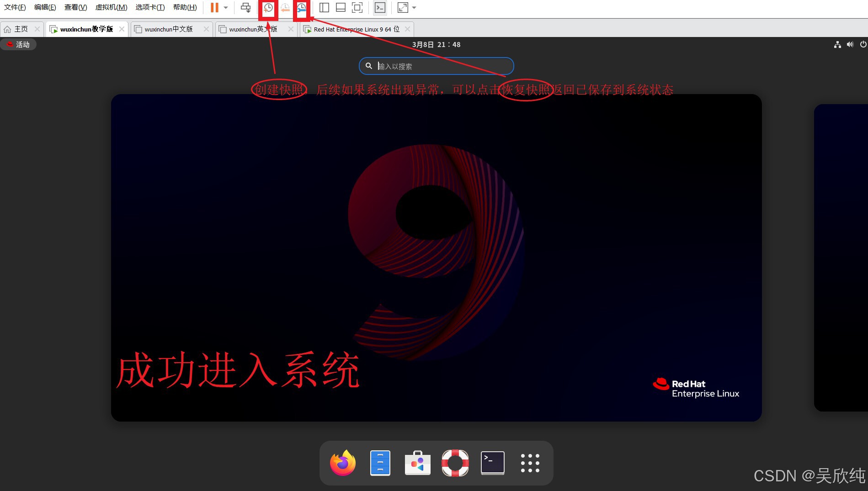868x491 pixels.
Task: Pause the virtual machine using the orange pause icon
Action: point(214,7)
